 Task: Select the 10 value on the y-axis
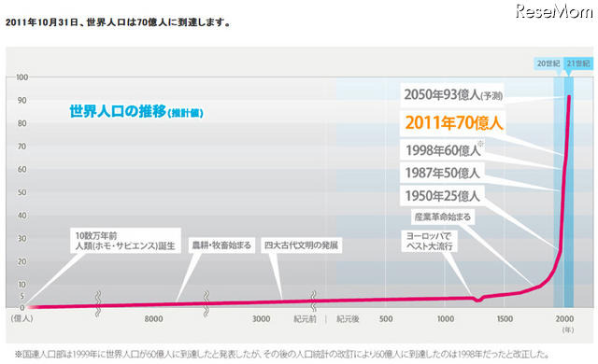tap(22, 285)
